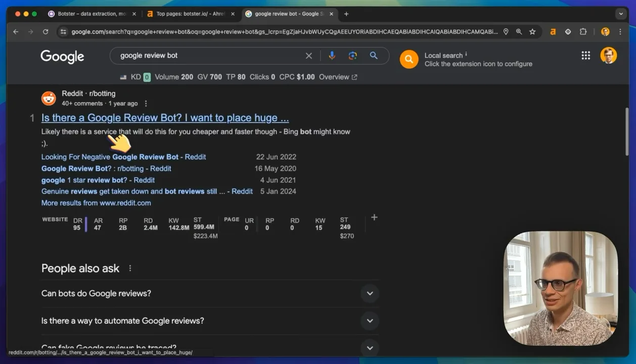Click the page's vertical scrollbar
This screenshot has height=364, width=636.
click(x=626, y=131)
